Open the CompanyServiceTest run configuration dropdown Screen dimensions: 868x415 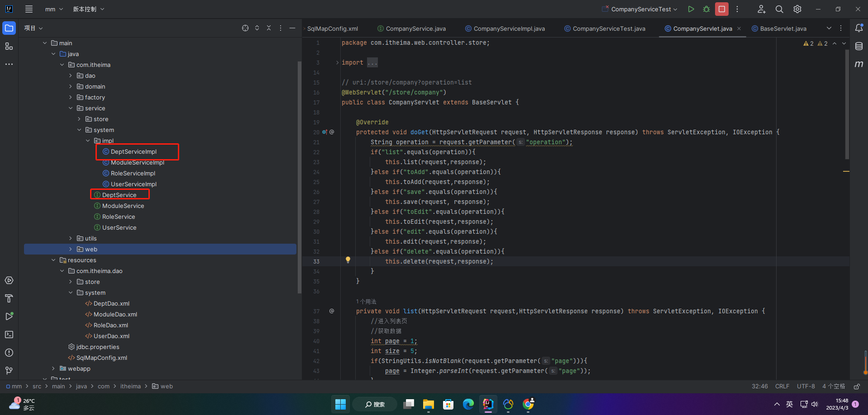(639, 9)
